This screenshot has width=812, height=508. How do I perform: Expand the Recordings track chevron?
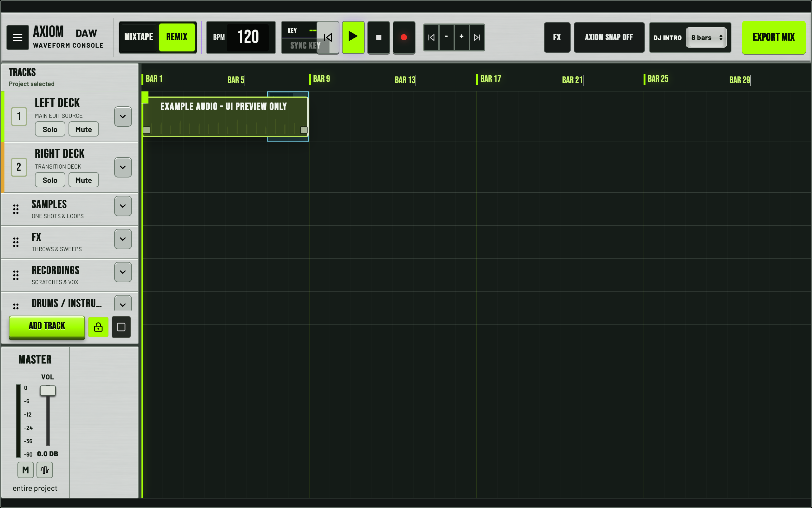123,272
